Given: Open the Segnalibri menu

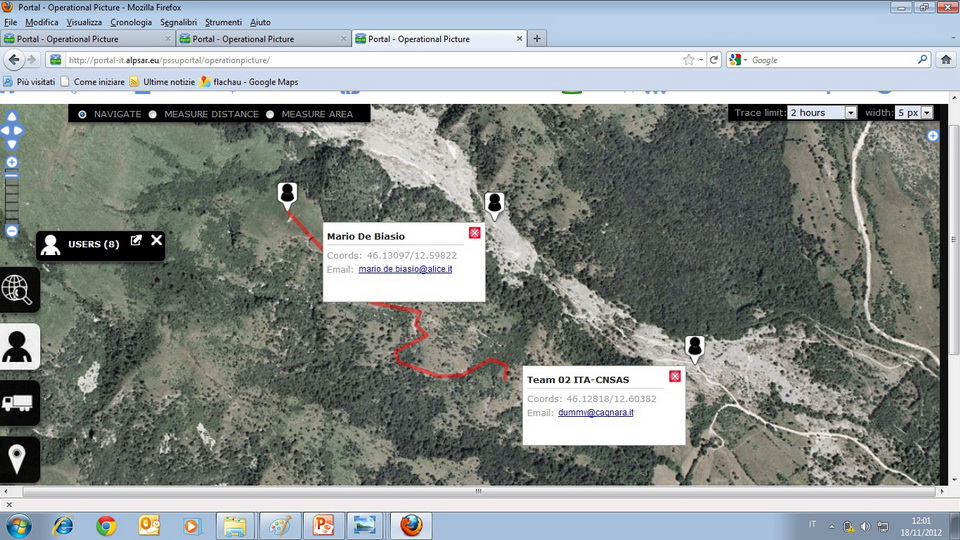Looking at the screenshot, I should click(x=180, y=22).
